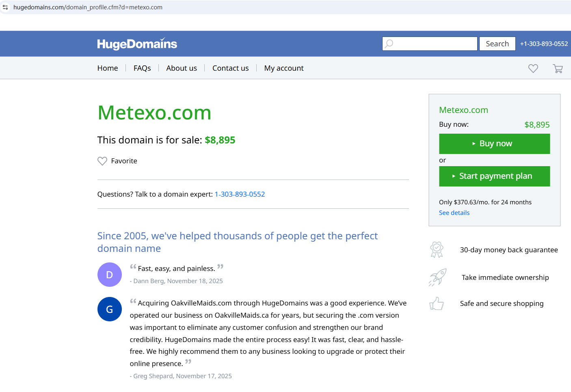Open the shopping cart icon
Viewport: 571px width, 392px height.
[x=558, y=69]
